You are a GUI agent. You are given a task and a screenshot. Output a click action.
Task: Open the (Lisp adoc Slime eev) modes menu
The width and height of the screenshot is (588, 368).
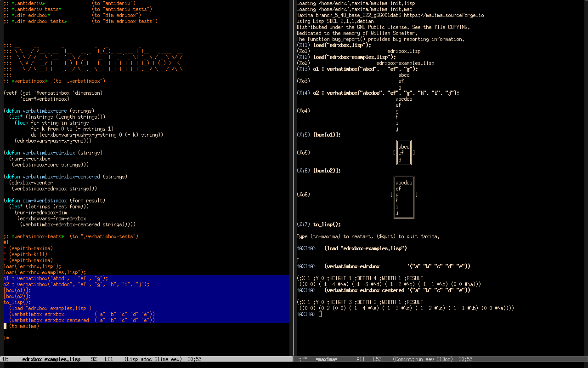click(x=153, y=359)
